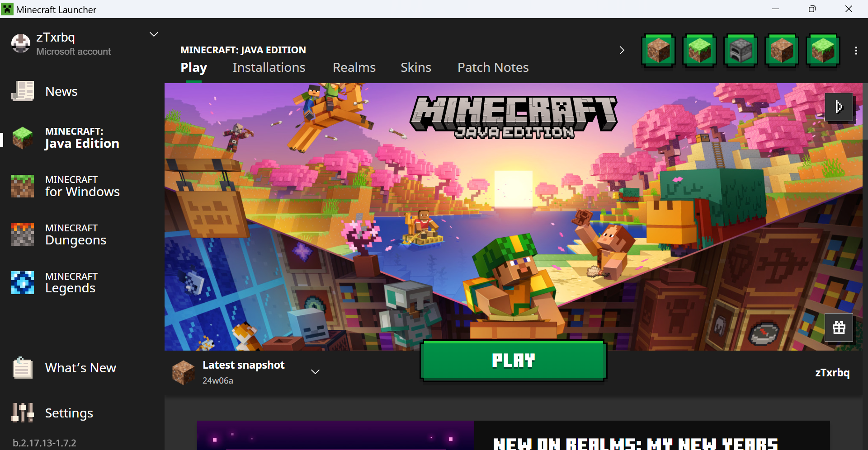868x450 pixels.
Task: Expand the zTxrbq Microsoft account dropdown
Action: 154,34
